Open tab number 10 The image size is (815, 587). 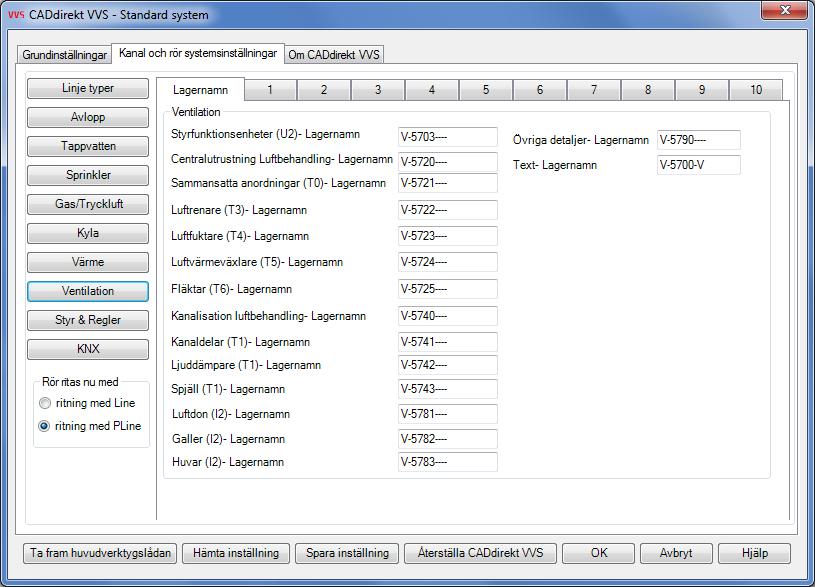pyautogui.click(x=756, y=90)
